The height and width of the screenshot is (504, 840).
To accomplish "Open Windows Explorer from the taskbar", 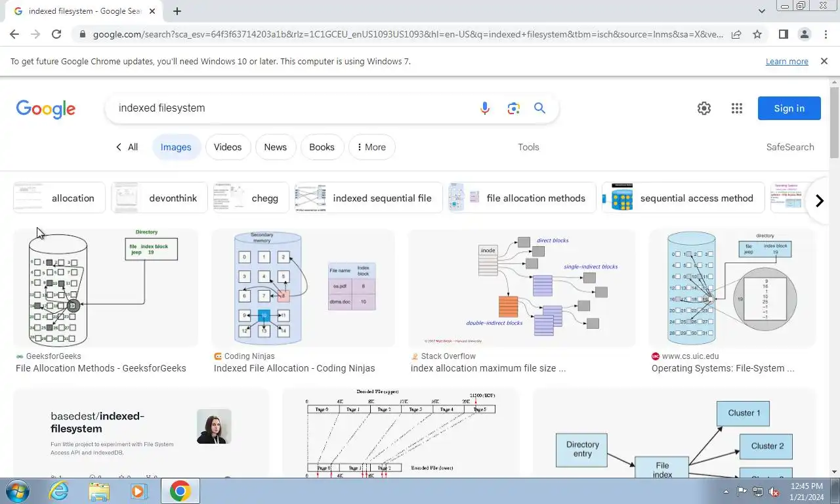I will pyautogui.click(x=99, y=491).
